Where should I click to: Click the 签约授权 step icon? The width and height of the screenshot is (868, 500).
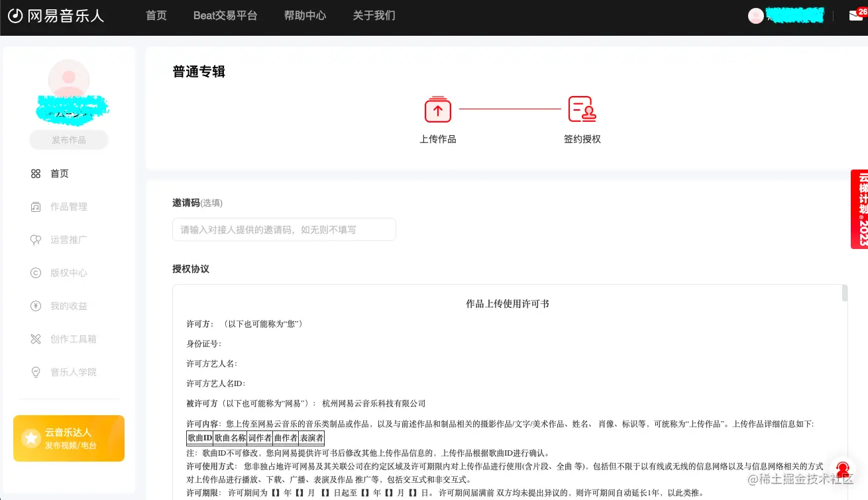(x=582, y=109)
